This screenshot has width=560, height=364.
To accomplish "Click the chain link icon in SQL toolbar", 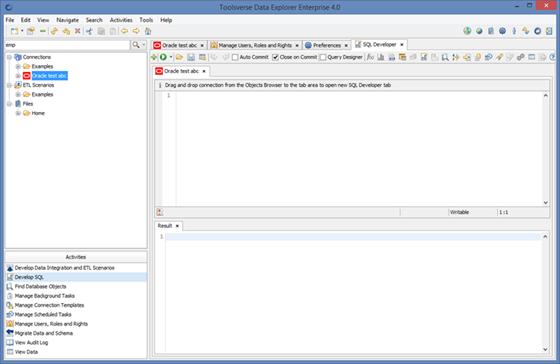I will click(x=521, y=57).
